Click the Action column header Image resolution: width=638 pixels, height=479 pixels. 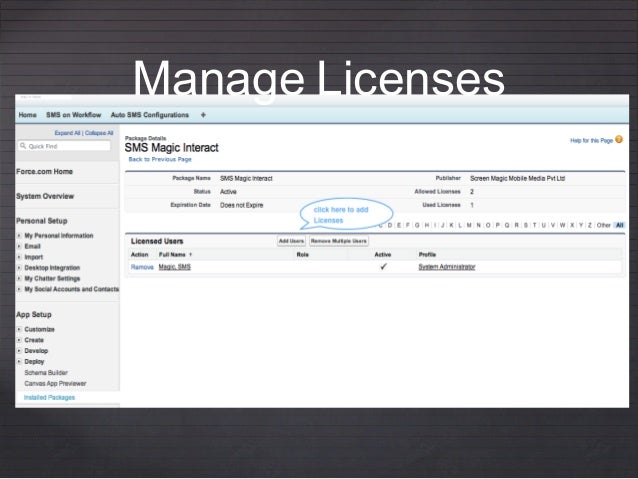140,255
